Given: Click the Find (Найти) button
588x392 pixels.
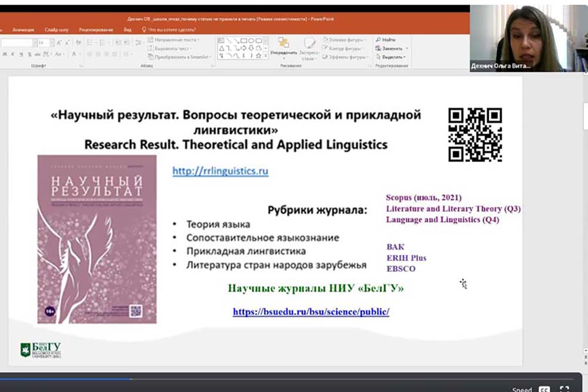Looking at the screenshot, I should (x=389, y=39).
